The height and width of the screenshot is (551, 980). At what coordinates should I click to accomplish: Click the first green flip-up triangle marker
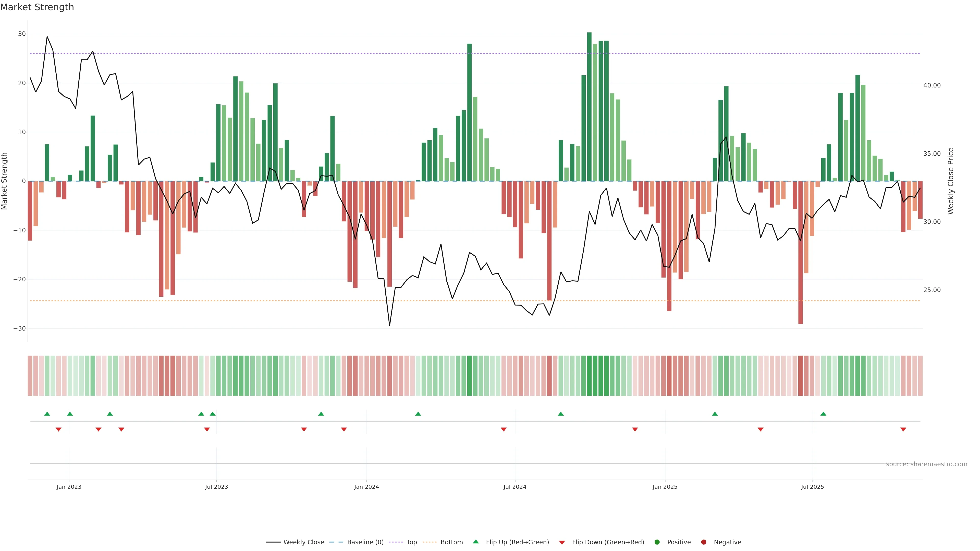tap(47, 414)
